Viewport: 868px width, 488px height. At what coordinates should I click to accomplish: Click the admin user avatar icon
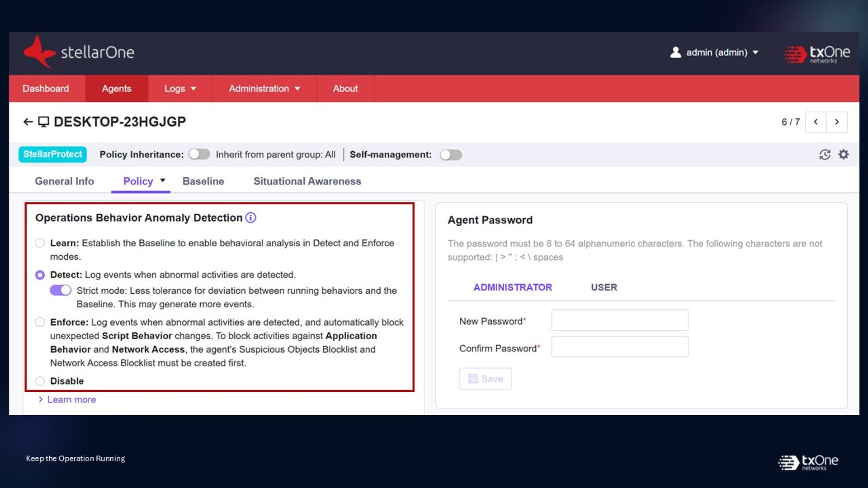pyautogui.click(x=675, y=52)
